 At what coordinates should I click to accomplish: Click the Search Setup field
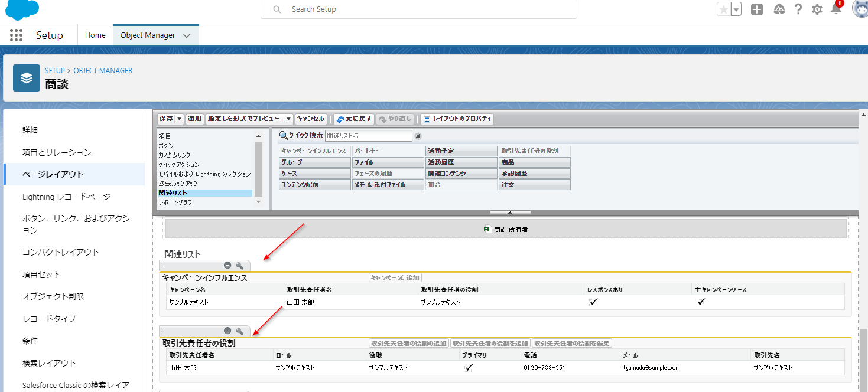(419, 9)
